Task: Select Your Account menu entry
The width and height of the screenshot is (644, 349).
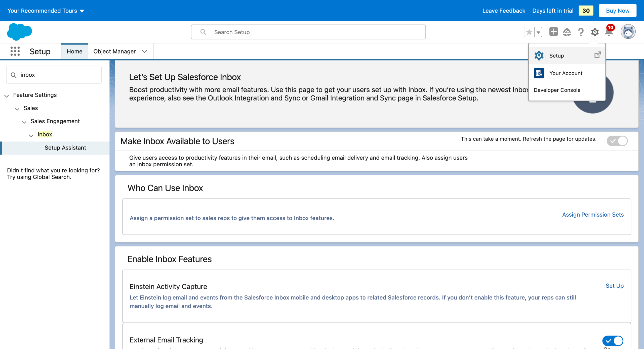Action: click(567, 73)
